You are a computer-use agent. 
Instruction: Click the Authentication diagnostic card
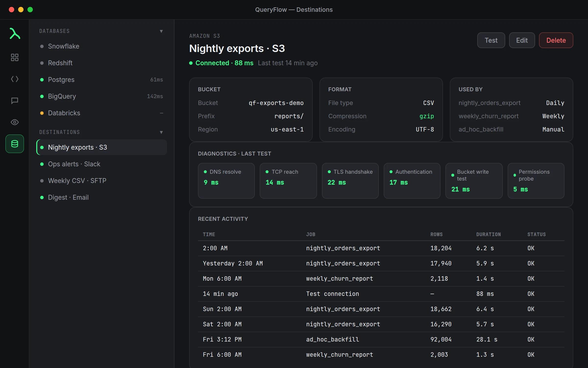point(412,181)
